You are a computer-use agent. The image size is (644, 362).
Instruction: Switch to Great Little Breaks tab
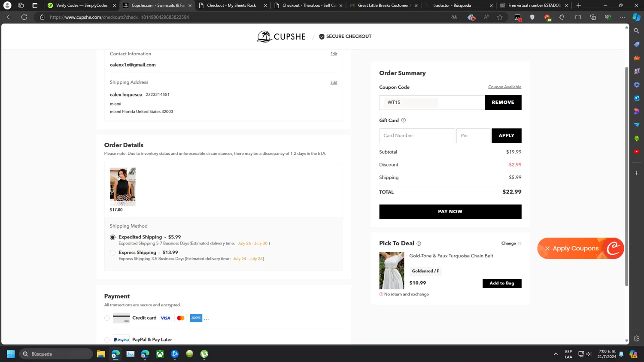click(x=383, y=6)
